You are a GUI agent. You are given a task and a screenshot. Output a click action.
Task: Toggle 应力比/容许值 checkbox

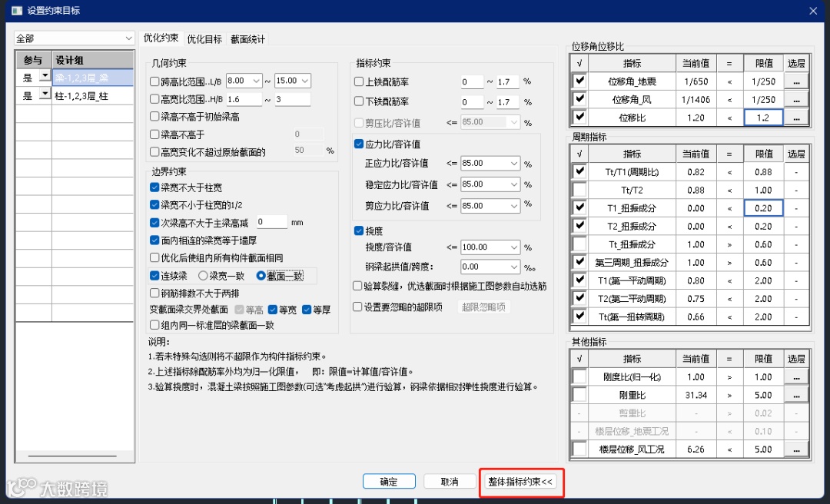click(x=359, y=144)
